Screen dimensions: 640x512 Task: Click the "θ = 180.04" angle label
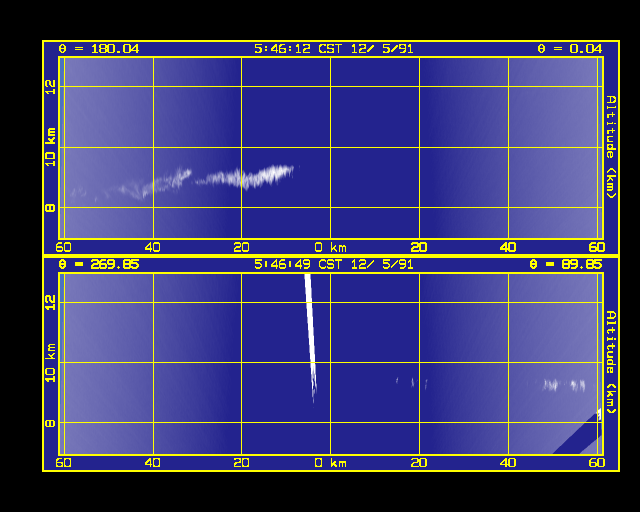tap(99, 49)
